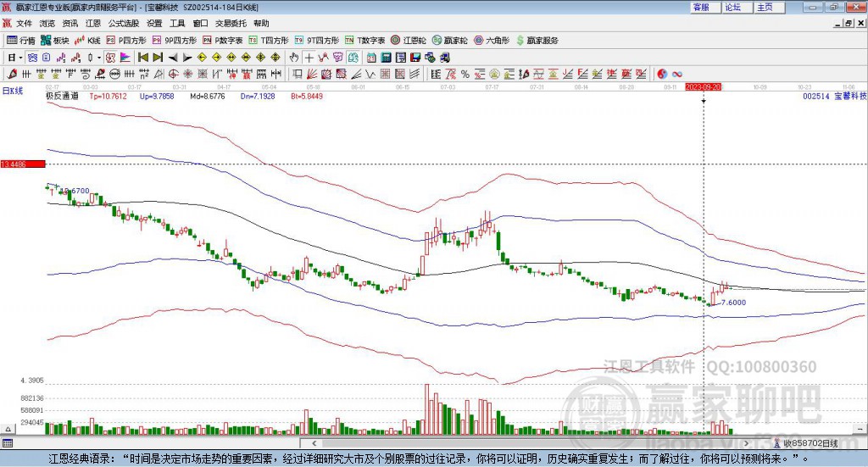Open the 交易委托 menu

point(231,23)
